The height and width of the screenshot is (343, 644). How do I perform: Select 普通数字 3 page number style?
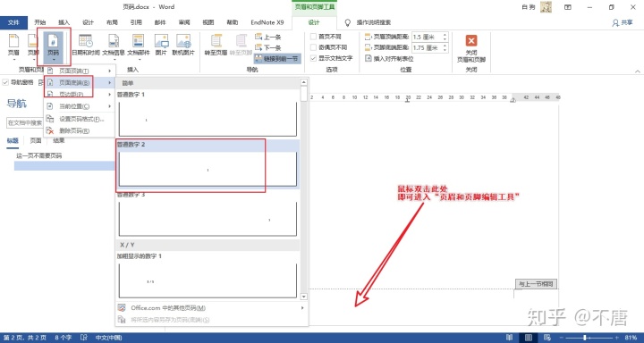[208, 214]
